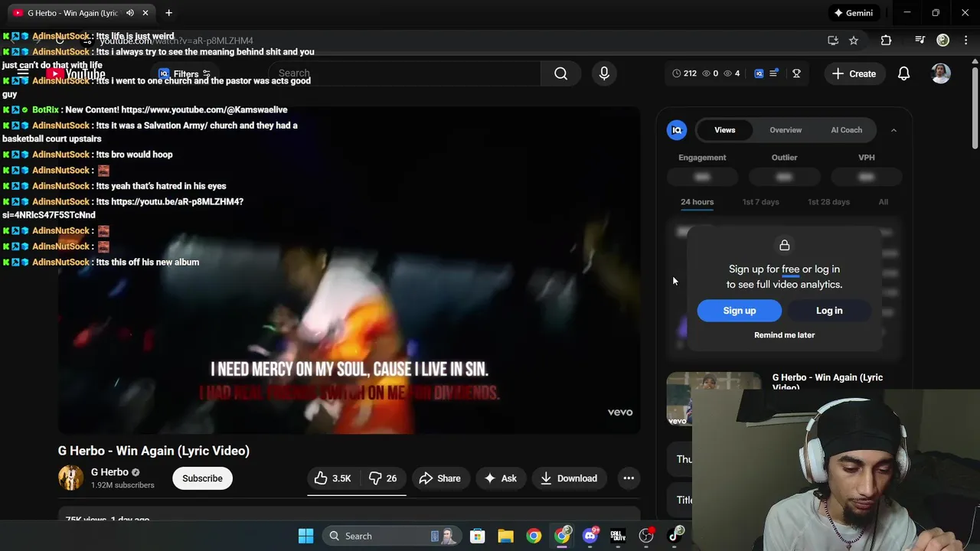Bookmark this page with the star icon
This screenshot has height=551, width=980.
click(854, 41)
